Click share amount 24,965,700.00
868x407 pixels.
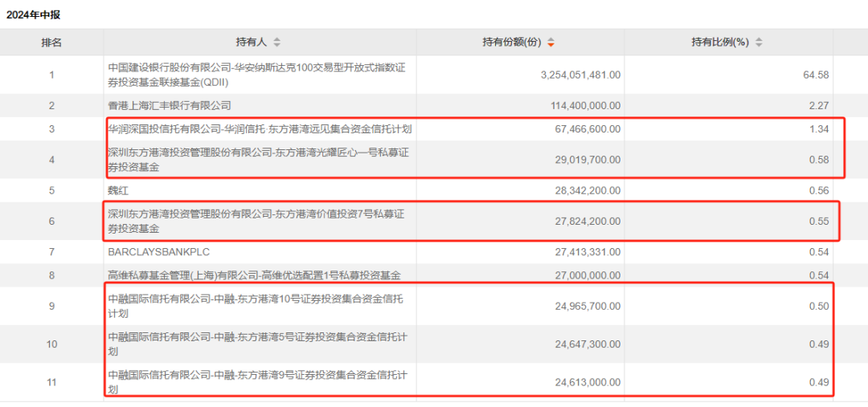coord(589,307)
